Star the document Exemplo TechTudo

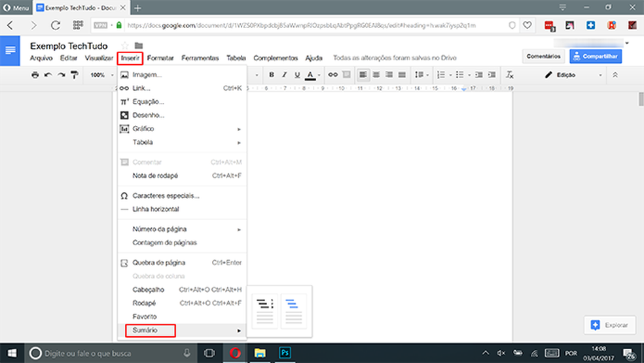point(125,45)
